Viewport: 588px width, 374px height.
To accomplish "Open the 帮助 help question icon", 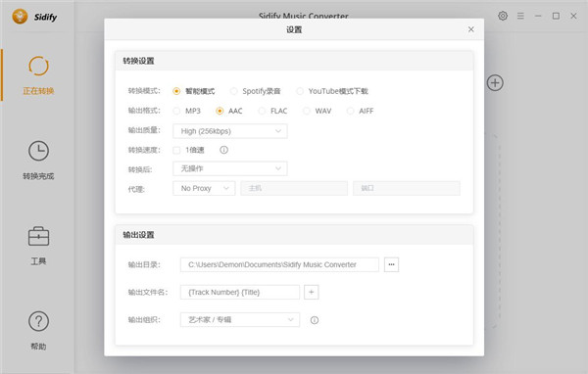I will pos(38,321).
